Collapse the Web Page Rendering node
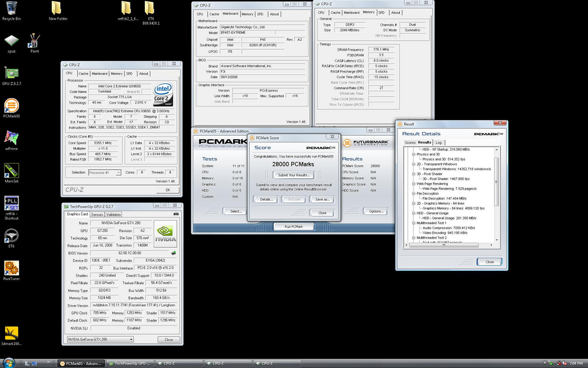Image resolution: width=588 pixels, height=368 pixels. [x=413, y=183]
